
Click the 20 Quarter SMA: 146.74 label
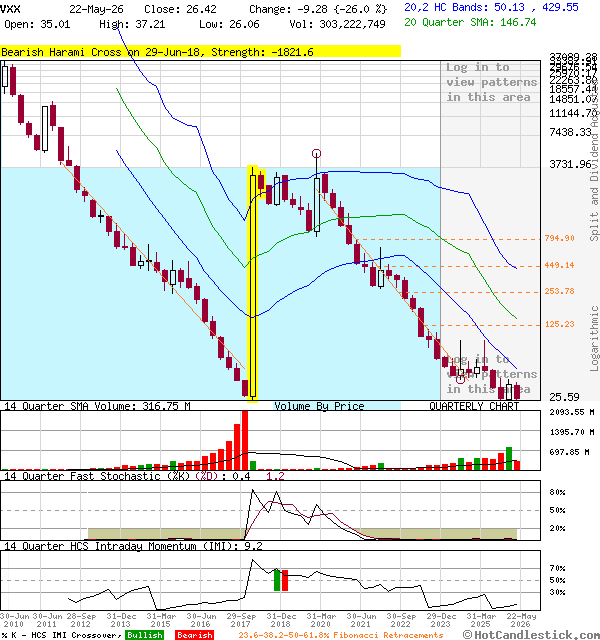tap(470, 22)
